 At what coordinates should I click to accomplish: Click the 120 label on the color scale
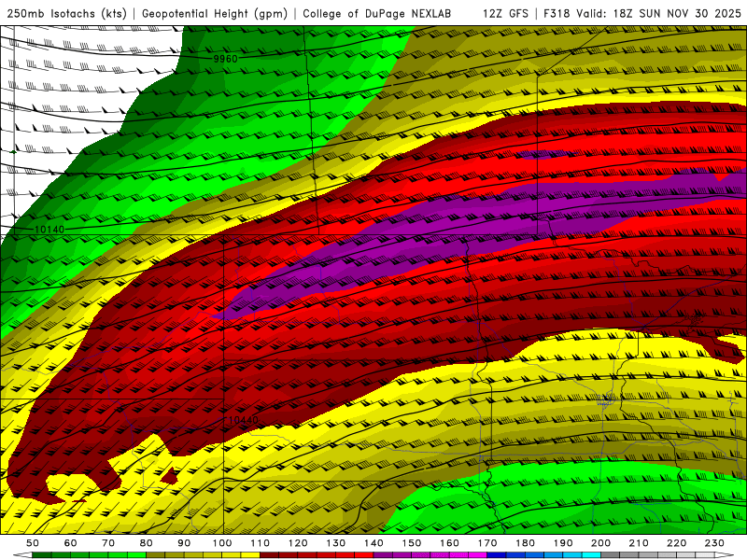point(298,543)
